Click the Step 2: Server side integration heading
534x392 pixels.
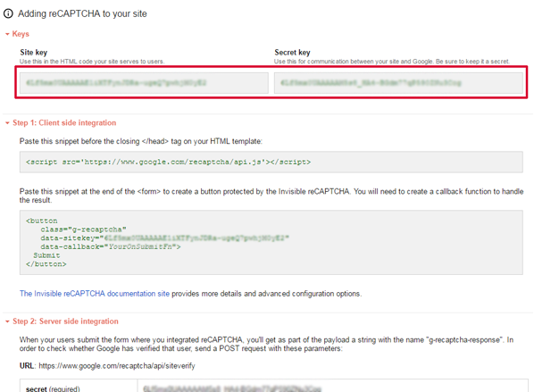(65, 321)
